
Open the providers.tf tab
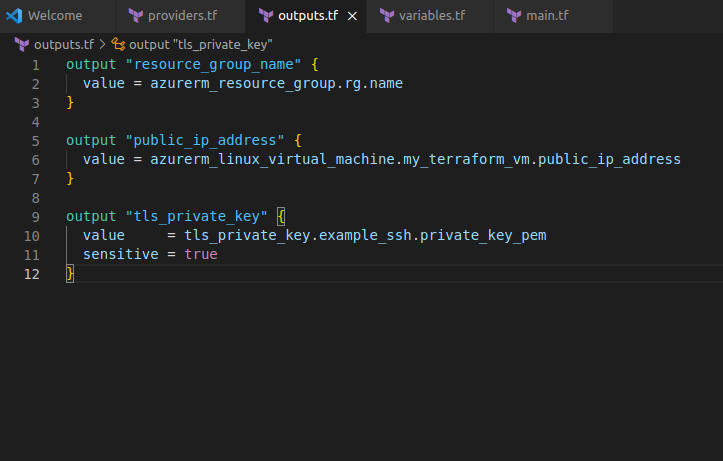[x=182, y=16]
